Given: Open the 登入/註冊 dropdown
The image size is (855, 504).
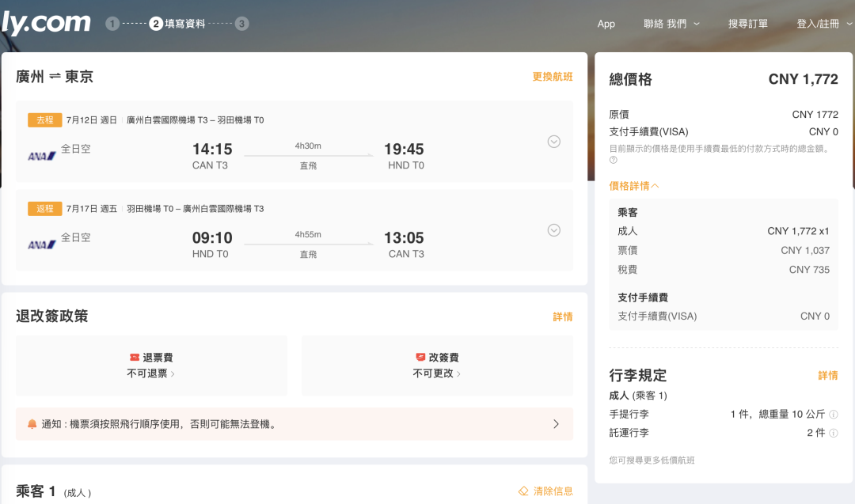Looking at the screenshot, I should tap(819, 24).
